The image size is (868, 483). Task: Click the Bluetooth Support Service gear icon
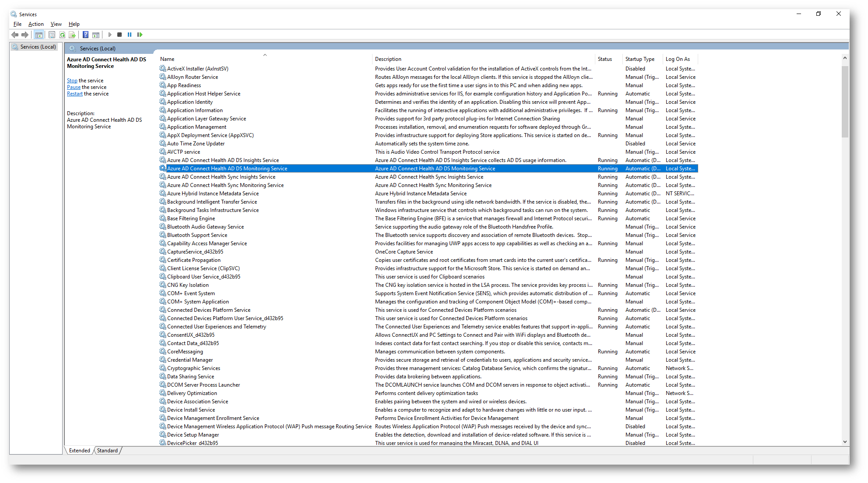click(162, 235)
